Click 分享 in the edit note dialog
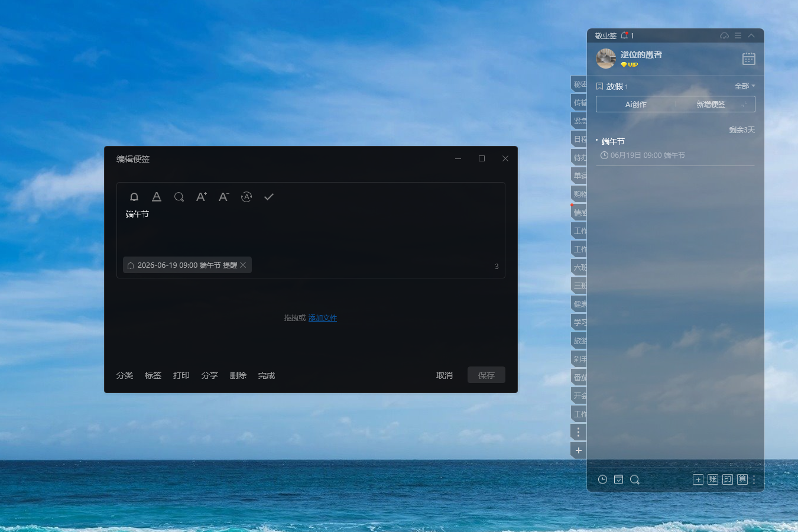 (x=210, y=375)
